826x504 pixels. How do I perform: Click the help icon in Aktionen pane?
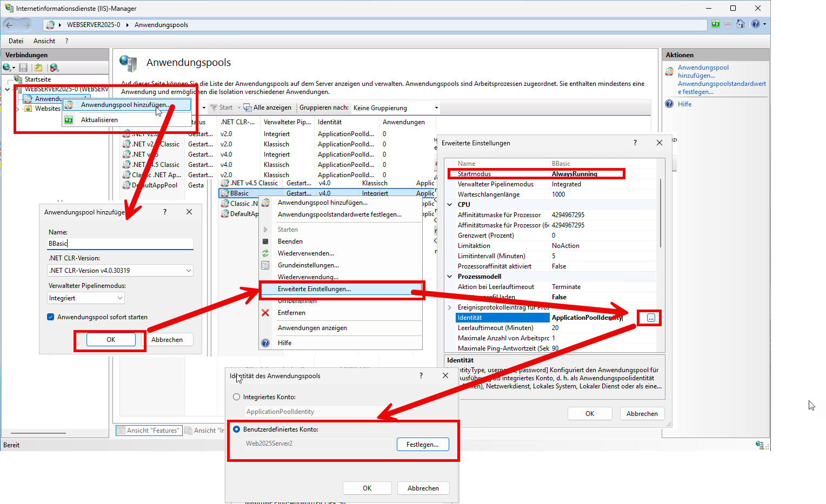tap(669, 104)
